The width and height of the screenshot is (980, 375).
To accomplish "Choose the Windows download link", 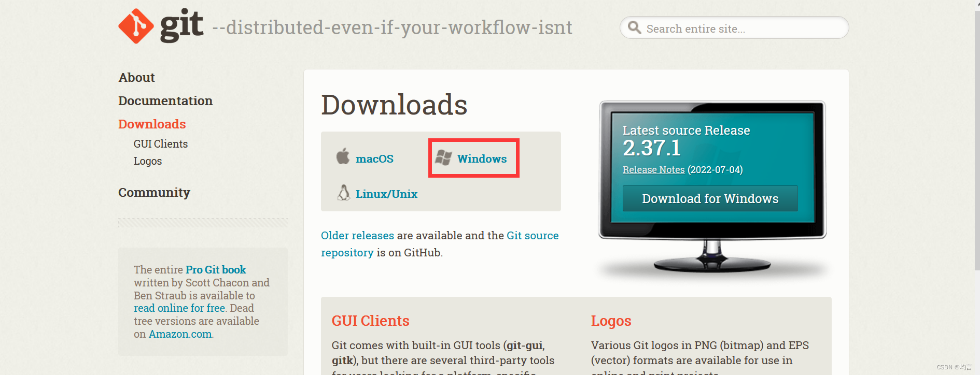I will 482,159.
